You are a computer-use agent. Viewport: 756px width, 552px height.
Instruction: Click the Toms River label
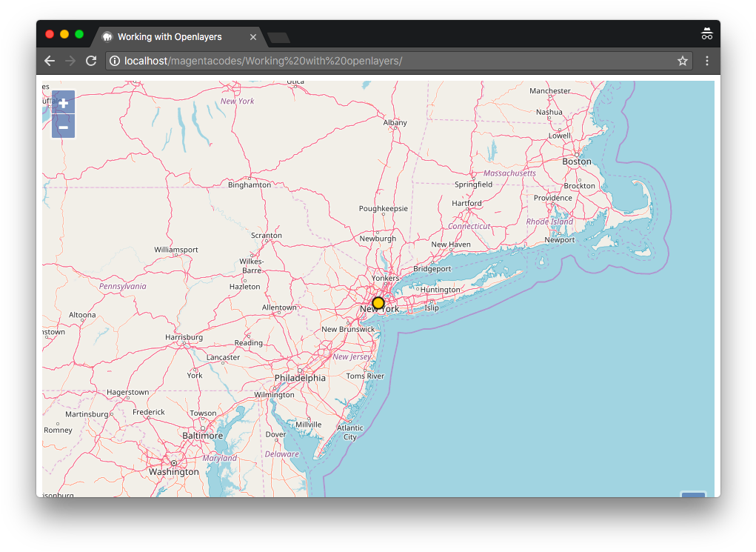pos(365,376)
